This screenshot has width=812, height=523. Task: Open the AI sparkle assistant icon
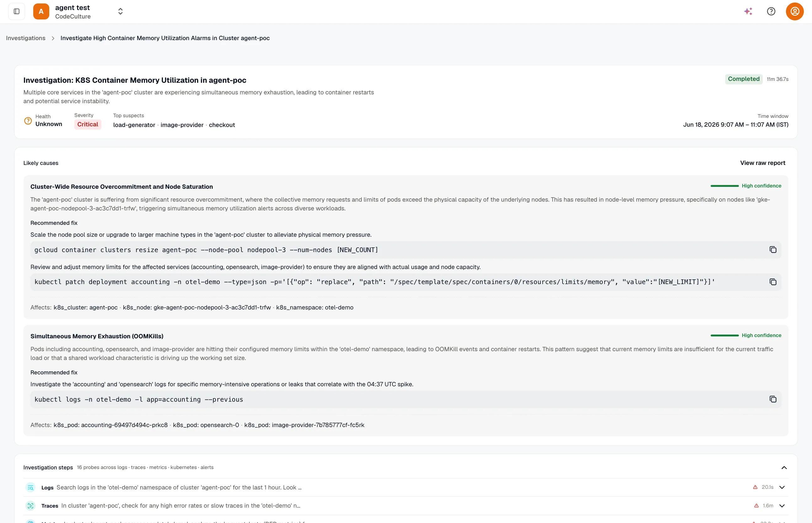point(748,12)
